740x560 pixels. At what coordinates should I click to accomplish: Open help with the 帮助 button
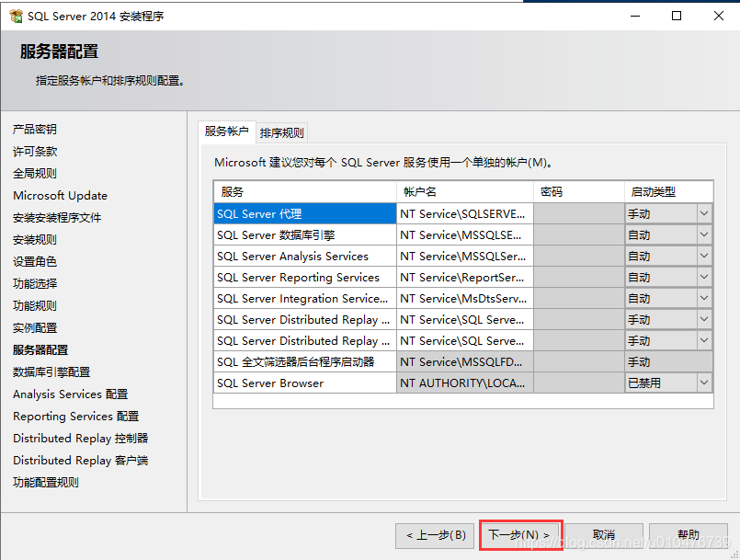tap(689, 535)
